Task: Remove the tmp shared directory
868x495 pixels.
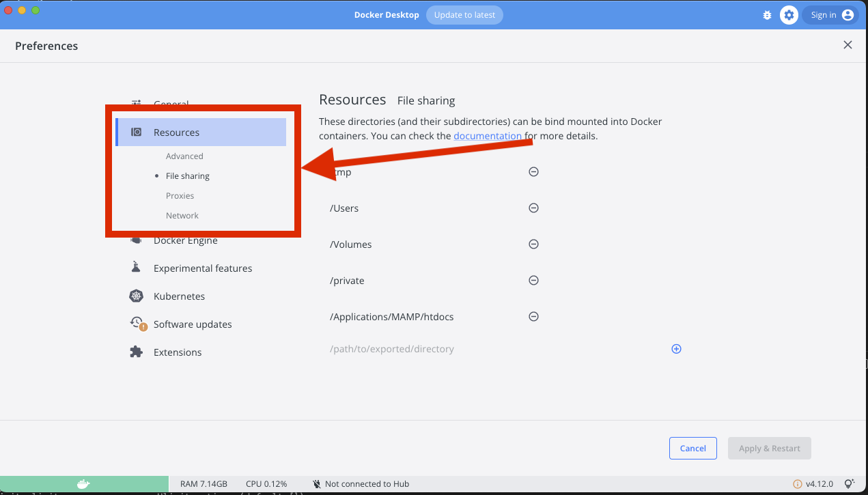Action: point(534,172)
